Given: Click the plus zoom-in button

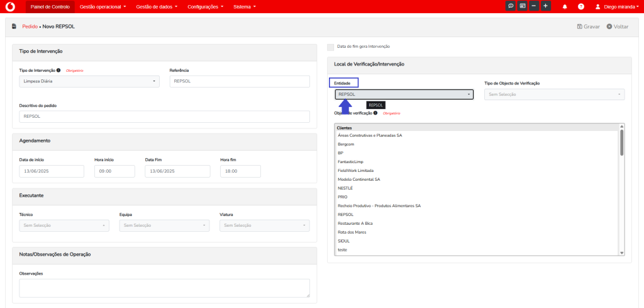Looking at the screenshot, I should pyautogui.click(x=546, y=6).
